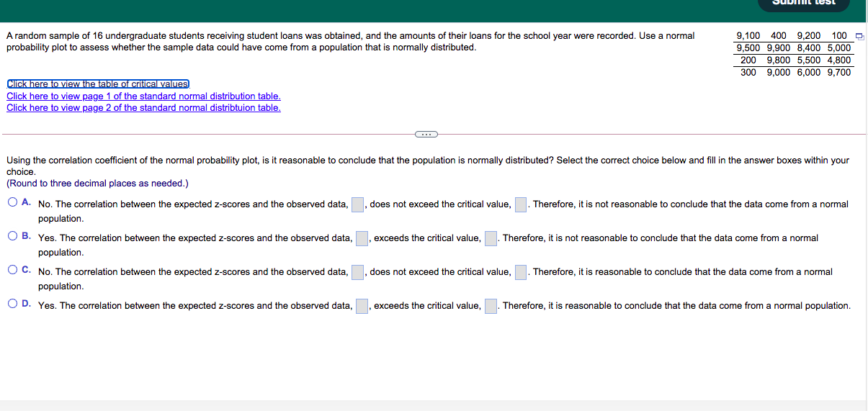Image resolution: width=868 pixels, height=411 pixels.
Task: Click the data value 9,000 in the last row
Action: tap(779, 72)
